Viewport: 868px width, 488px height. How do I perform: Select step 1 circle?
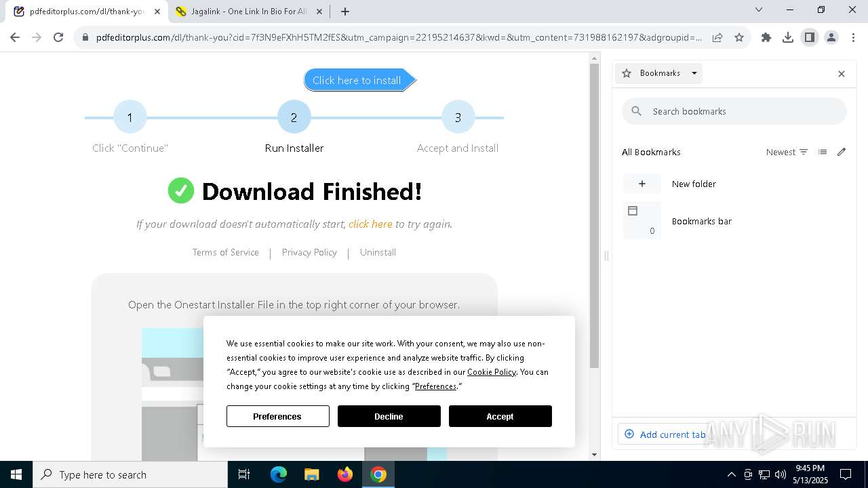coord(130,117)
